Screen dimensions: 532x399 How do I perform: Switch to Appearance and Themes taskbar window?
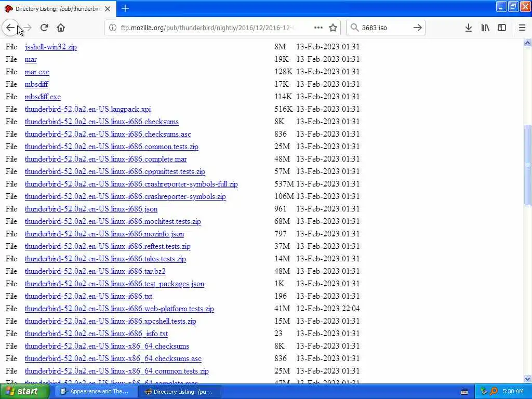click(95, 392)
